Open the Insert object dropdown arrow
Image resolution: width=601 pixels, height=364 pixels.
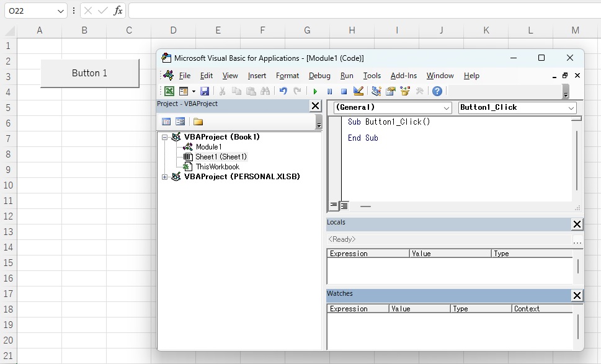coord(194,91)
